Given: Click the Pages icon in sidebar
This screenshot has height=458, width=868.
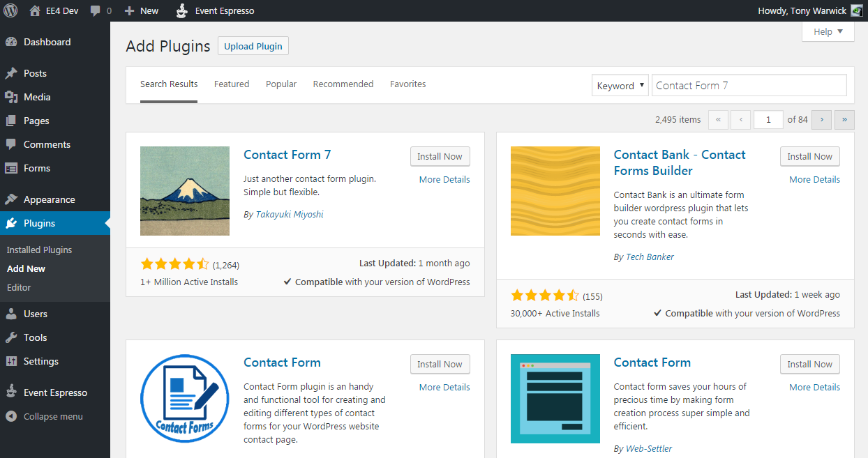Looking at the screenshot, I should pyautogui.click(x=11, y=121).
